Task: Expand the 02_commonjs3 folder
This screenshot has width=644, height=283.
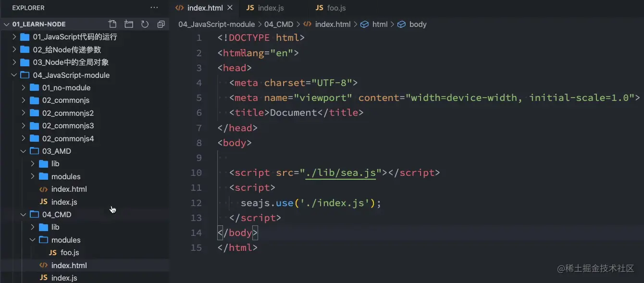Action: 24,126
